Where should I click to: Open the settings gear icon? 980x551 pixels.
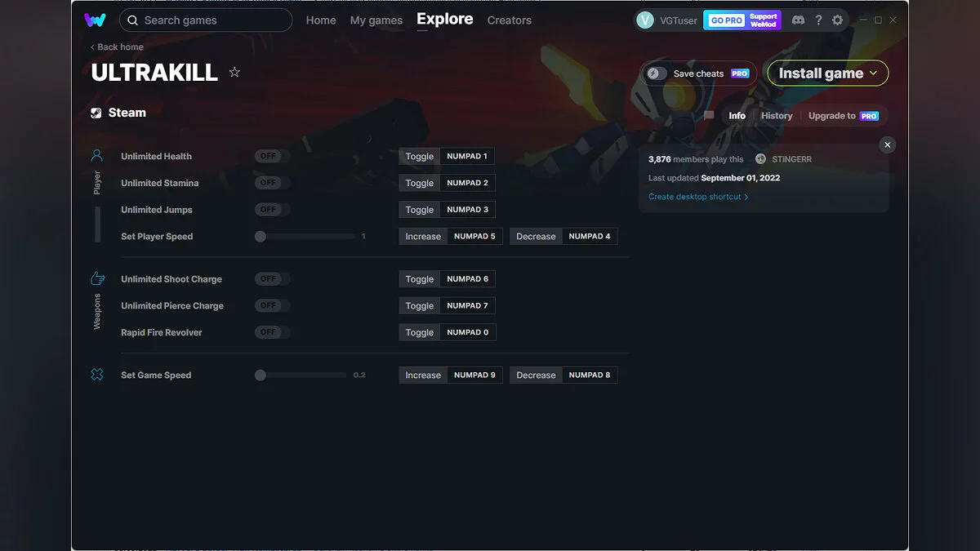[837, 20]
